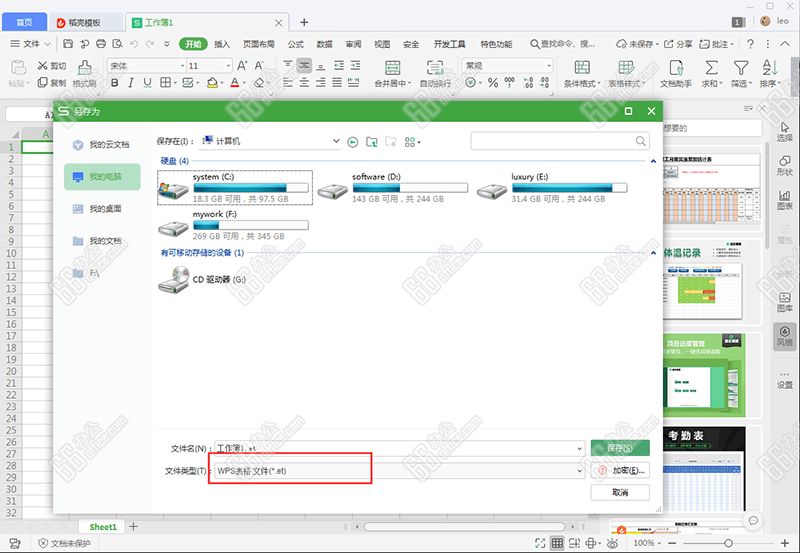Open the Insert (插入) ribbon tab

pyautogui.click(x=222, y=44)
